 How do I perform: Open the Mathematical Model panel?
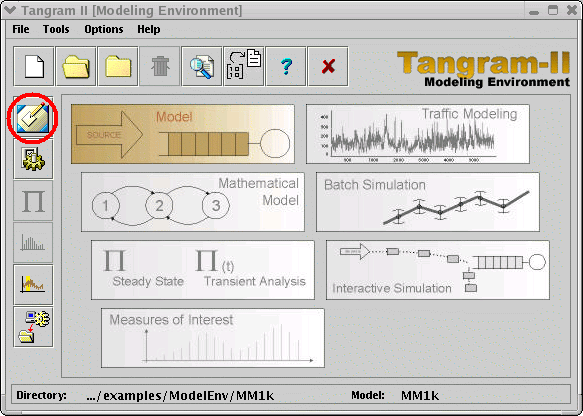tap(193, 202)
